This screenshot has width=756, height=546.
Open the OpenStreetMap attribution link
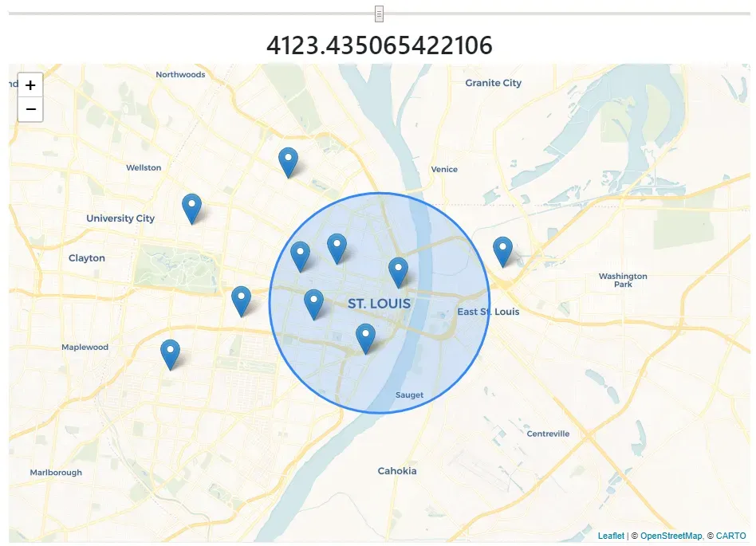670,536
